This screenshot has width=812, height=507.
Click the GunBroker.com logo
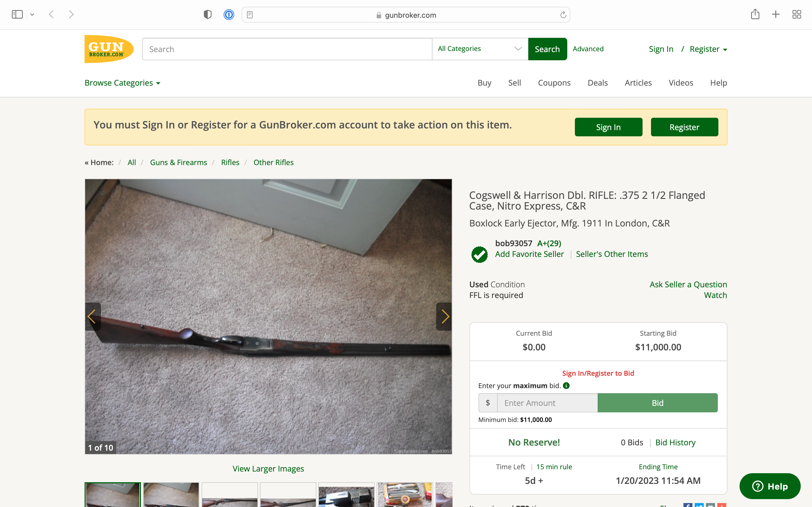(109, 49)
